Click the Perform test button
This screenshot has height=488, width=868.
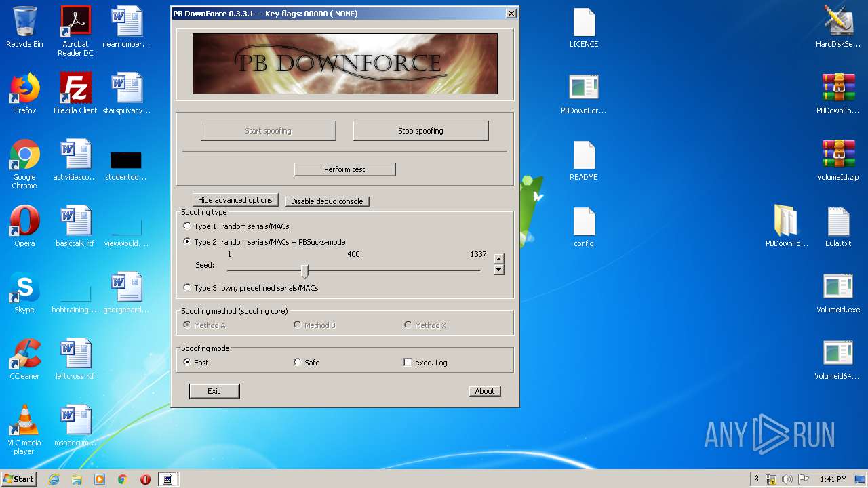pyautogui.click(x=344, y=169)
